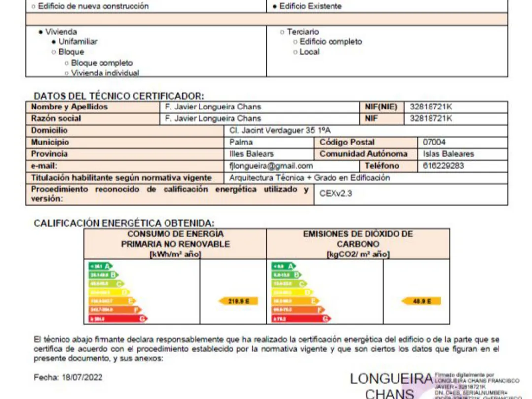Click the phone number 616229283
The height and width of the screenshot is (399, 532).
point(443,166)
